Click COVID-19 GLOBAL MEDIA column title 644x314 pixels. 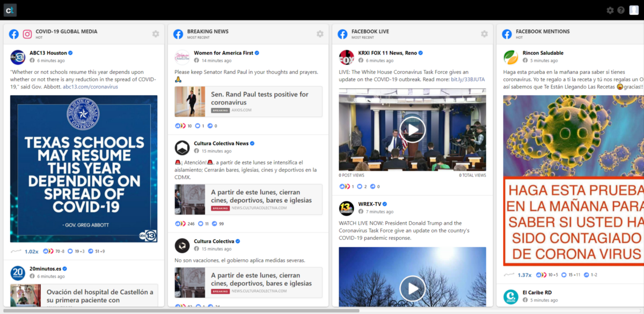[x=67, y=32]
